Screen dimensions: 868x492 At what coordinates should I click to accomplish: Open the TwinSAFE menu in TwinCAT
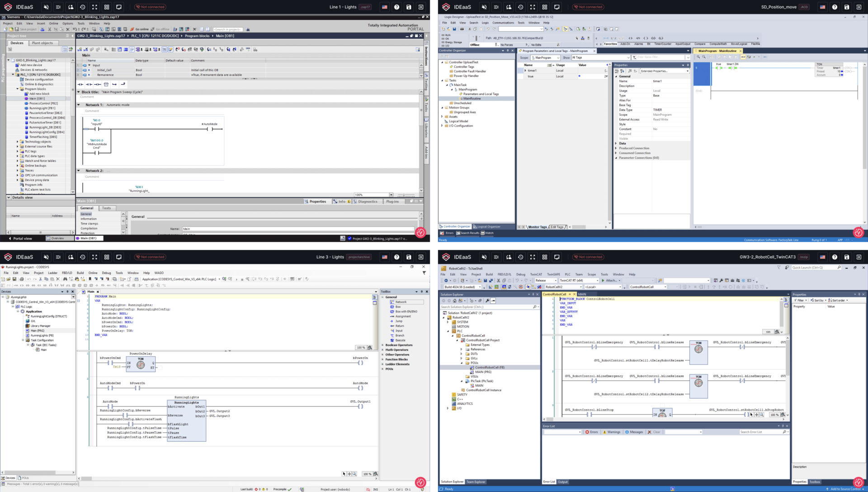[x=554, y=274]
